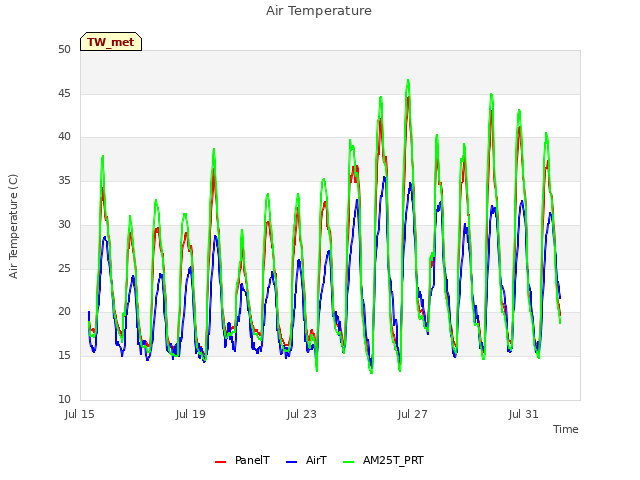The width and height of the screenshot is (640, 480).
Task: Click the Jul 27 x-axis label
Action: (413, 414)
